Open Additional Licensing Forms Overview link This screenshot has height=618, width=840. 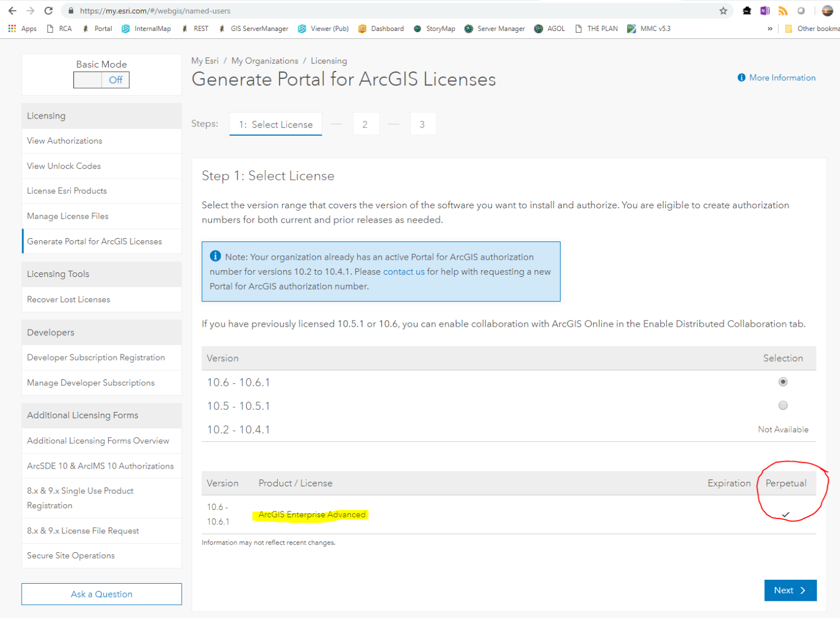point(101,441)
